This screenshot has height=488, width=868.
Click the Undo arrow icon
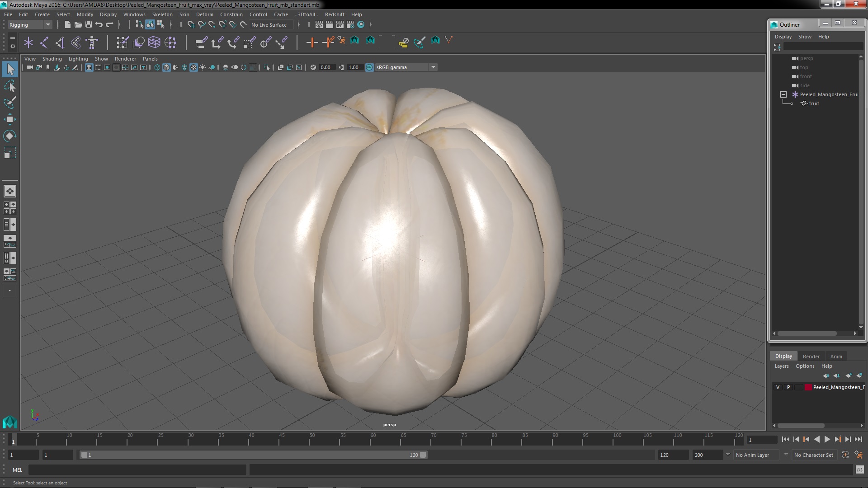99,25
